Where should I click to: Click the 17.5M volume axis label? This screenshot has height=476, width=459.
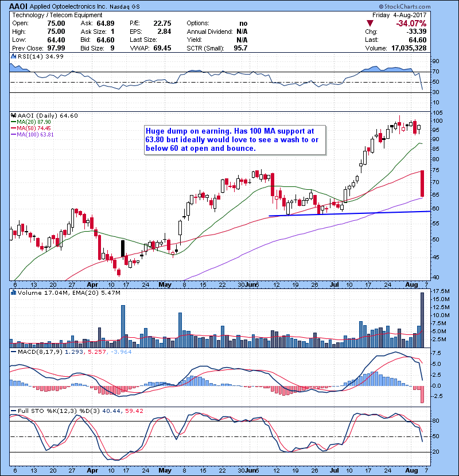(x=441, y=291)
